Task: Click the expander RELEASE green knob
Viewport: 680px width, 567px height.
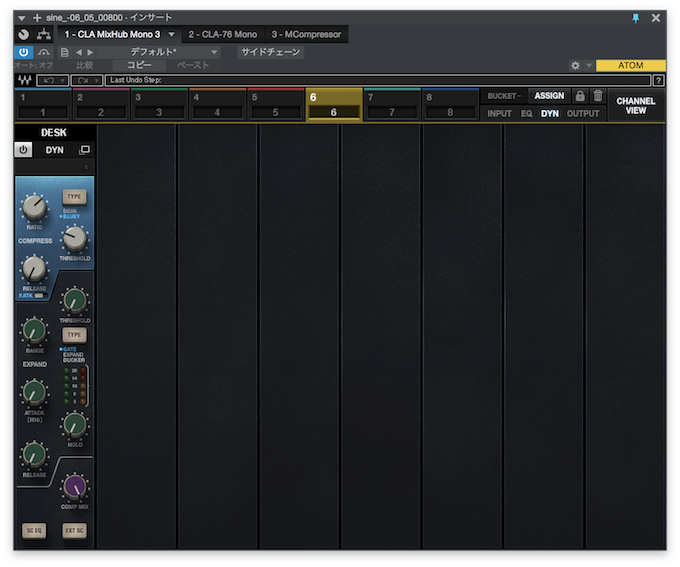Action: [x=34, y=455]
